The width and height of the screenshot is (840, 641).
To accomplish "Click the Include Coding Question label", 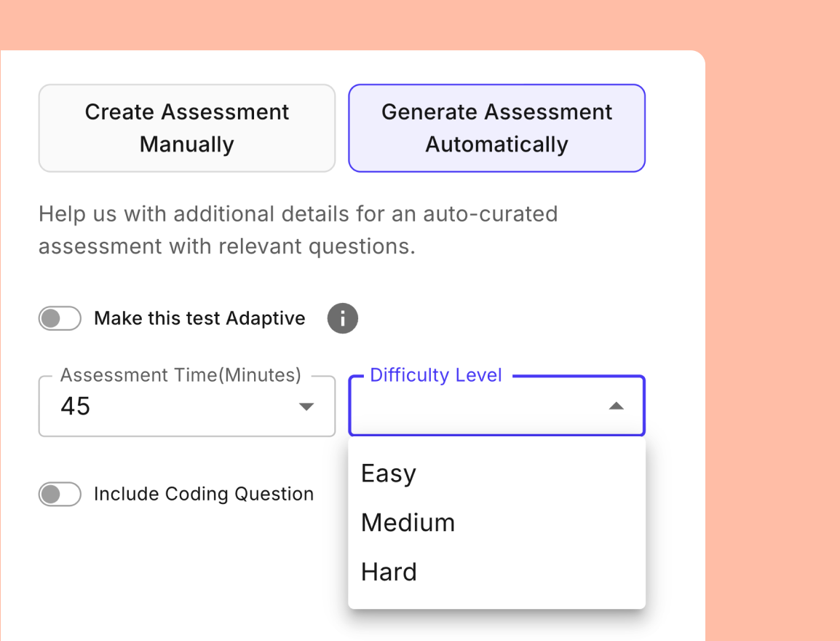I will click(203, 494).
